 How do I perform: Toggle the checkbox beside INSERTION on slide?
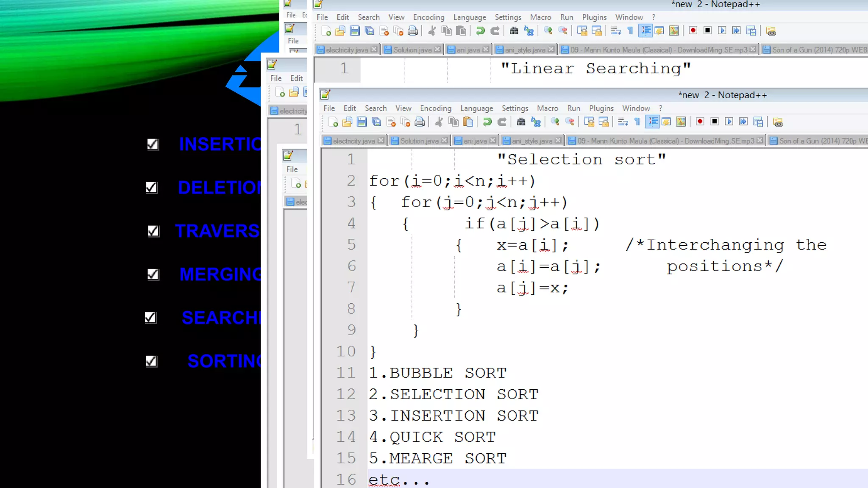[153, 144]
